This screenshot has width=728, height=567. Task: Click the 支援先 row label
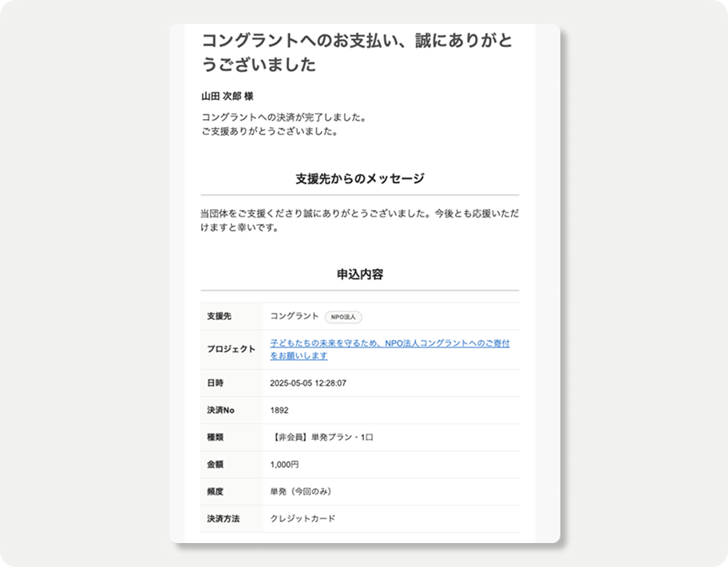219,316
